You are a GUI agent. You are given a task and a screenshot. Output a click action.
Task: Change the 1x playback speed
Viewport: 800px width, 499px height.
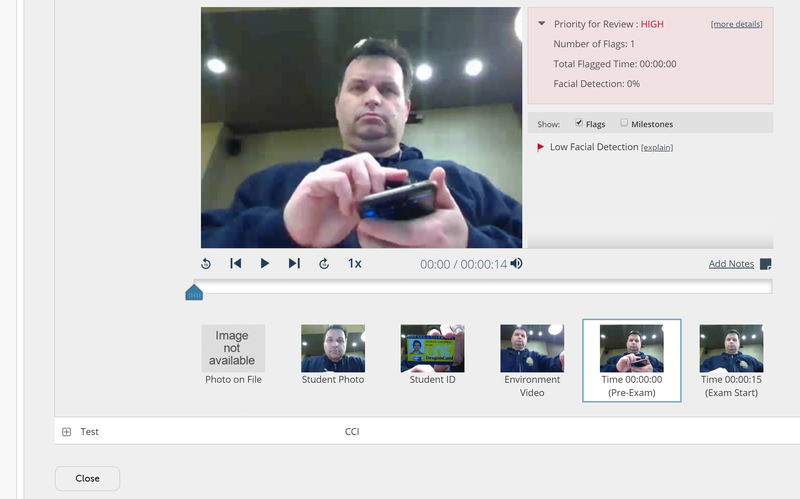pos(355,263)
